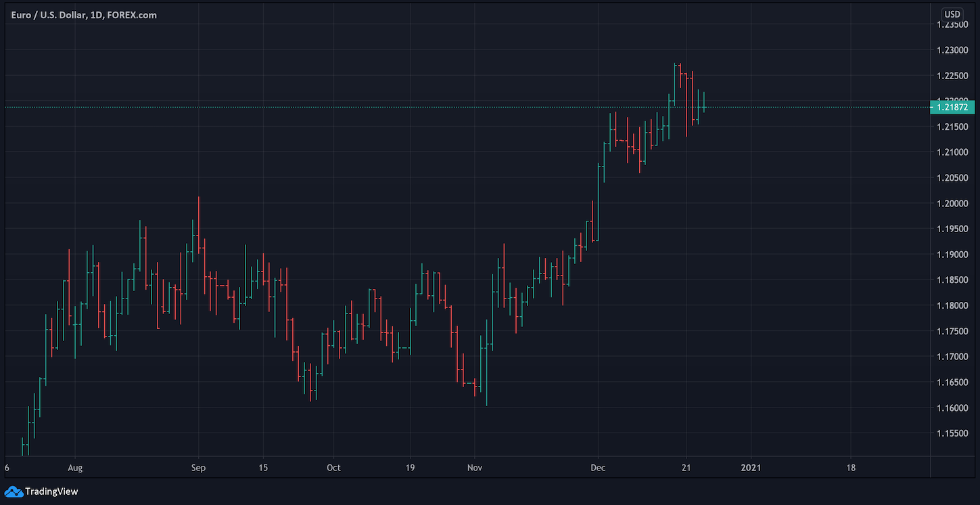Click the 1.22500 price axis label

click(x=952, y=76)
